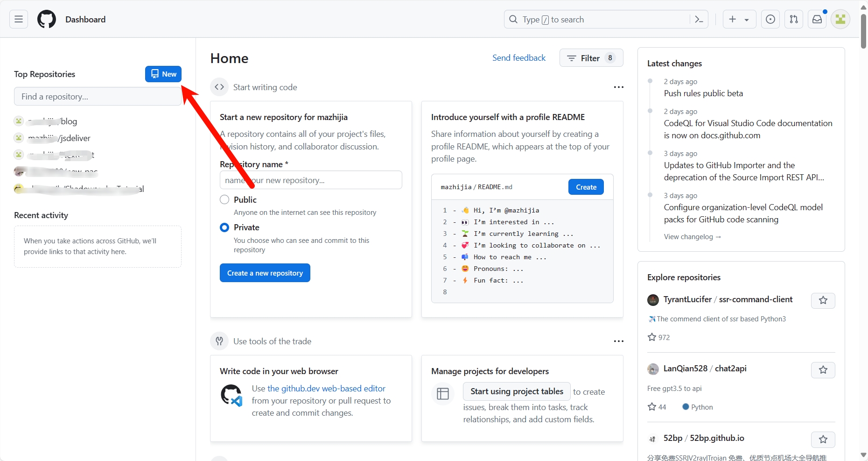Open Push rules public beta changelog entry
The width and height of the screenshot is (868, 461).
tap(703, 93)
